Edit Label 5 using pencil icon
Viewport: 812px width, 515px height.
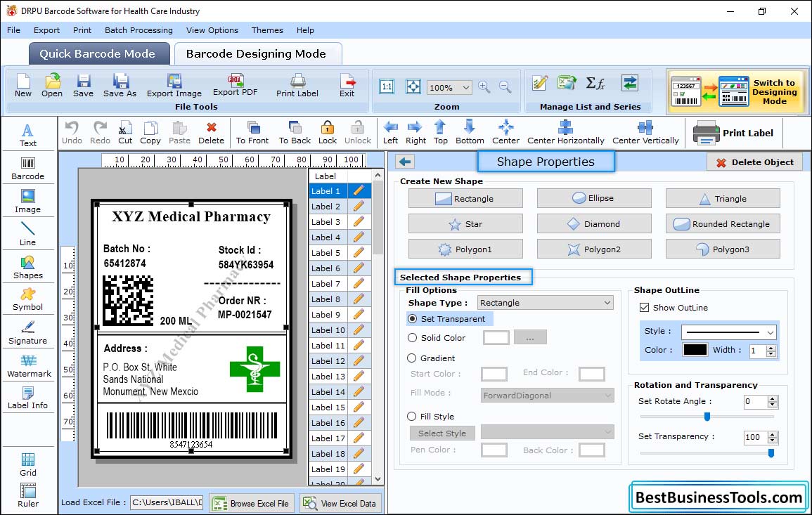click(359, 253)
